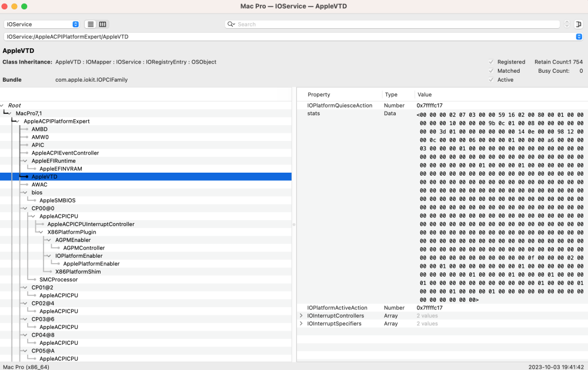Collapse the X86PlatformPlugin node
The width and height of the screenshot is (588, 370).
coord(41,232)
